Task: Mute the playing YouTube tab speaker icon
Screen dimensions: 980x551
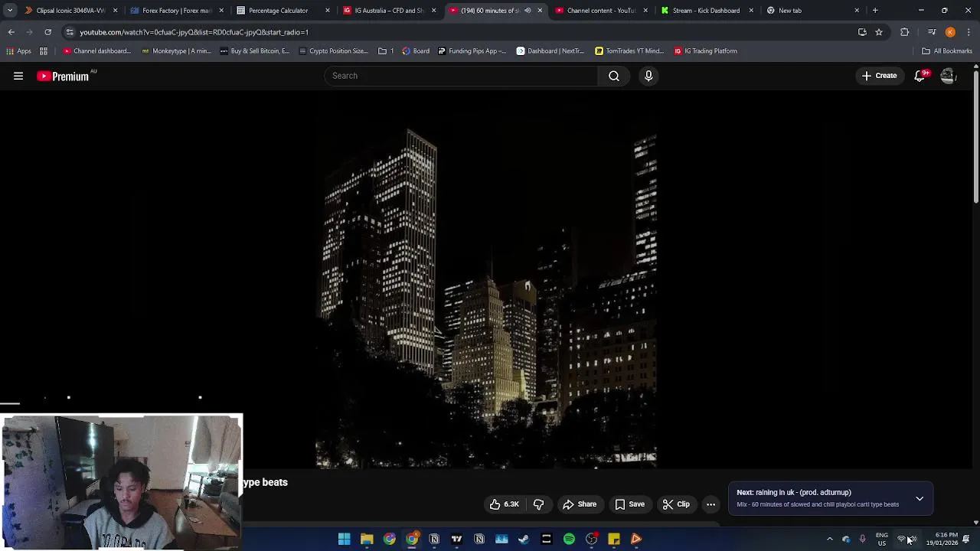Action: (x=528, y=11)
